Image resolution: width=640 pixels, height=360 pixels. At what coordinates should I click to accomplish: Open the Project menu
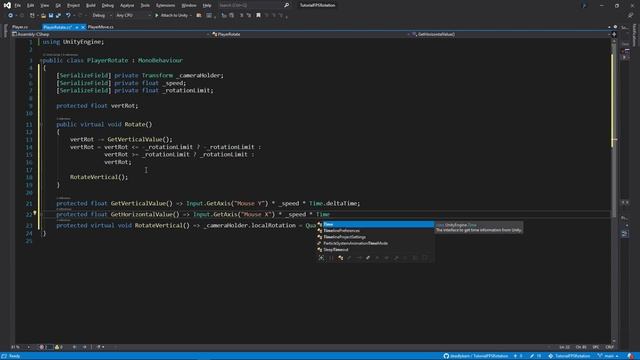point(73,5)
